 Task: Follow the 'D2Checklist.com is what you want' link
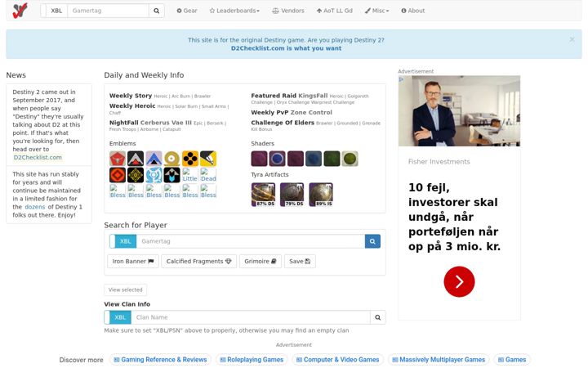[x=286, y=48]
